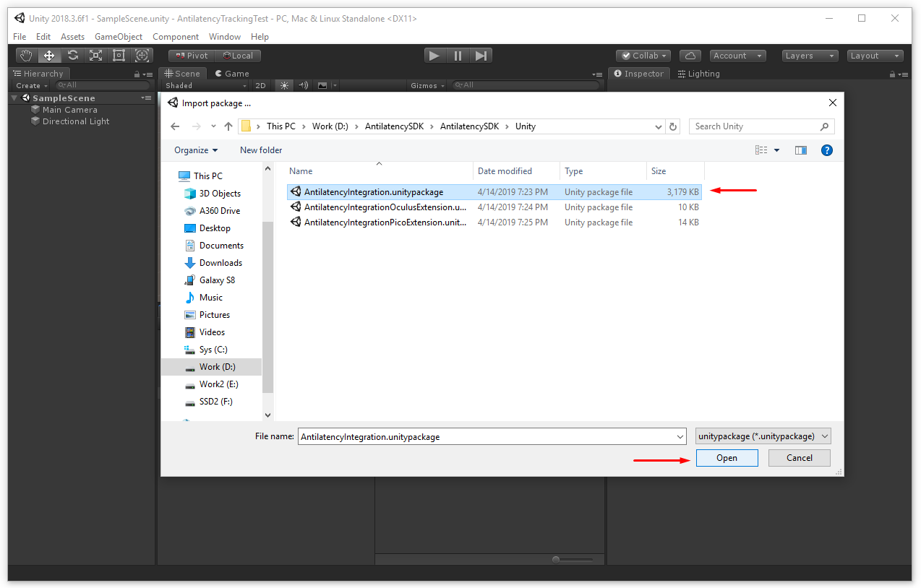Toggle scene audio speaker icon
This screenshot has width=921, height=588.
click(x=304, y=85)
